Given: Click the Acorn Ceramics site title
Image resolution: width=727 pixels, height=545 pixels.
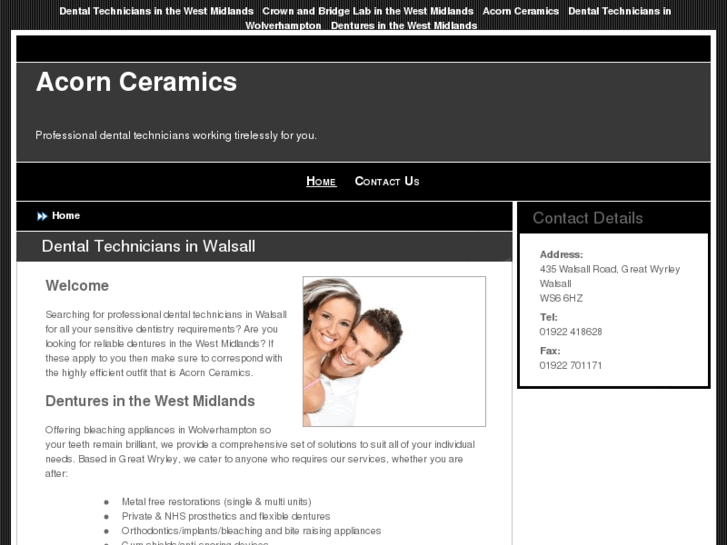Looking at the screenshot, I should point(136,82).
